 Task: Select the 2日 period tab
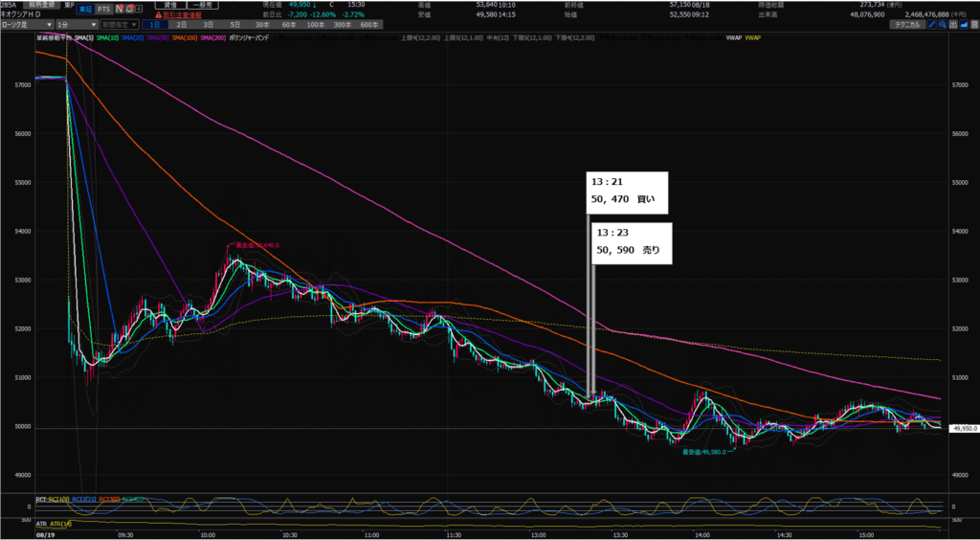[x=181, y=24]
